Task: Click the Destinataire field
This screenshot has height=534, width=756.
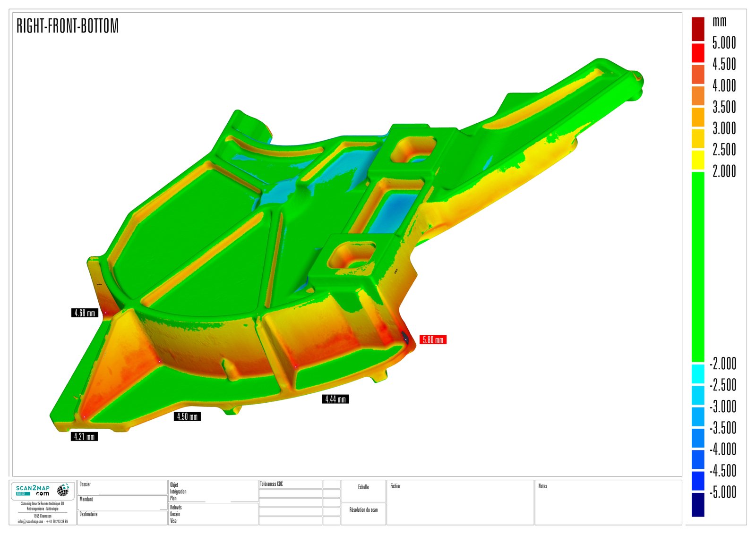Action: [122, 517]
